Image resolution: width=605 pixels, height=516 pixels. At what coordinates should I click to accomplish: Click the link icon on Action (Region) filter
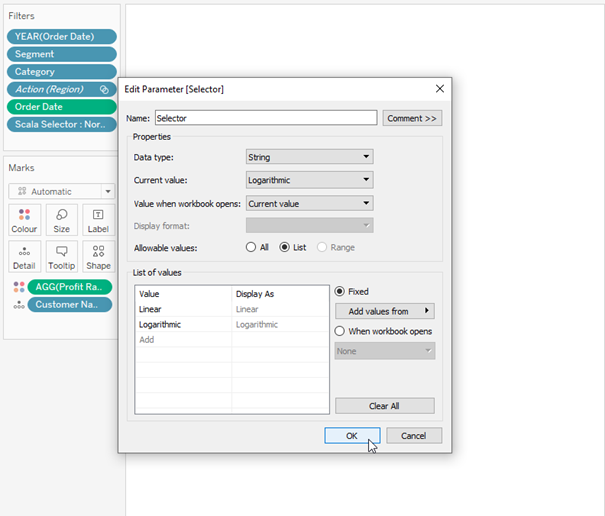click(x=104, y=90)
